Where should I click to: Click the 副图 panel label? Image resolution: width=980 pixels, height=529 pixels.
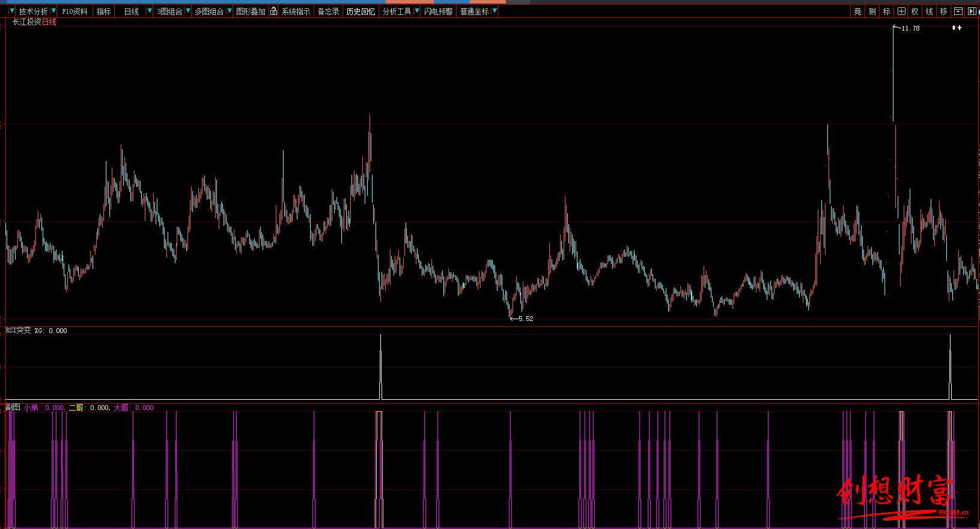13,408
